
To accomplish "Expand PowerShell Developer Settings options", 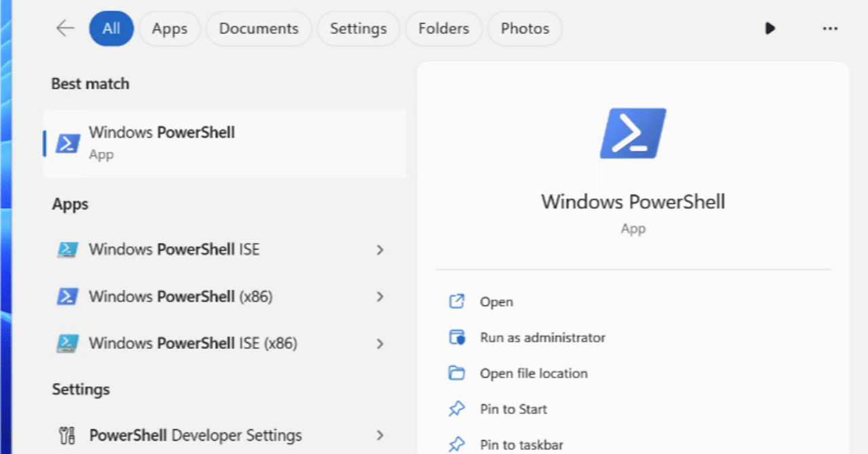I will click(380, 435).
